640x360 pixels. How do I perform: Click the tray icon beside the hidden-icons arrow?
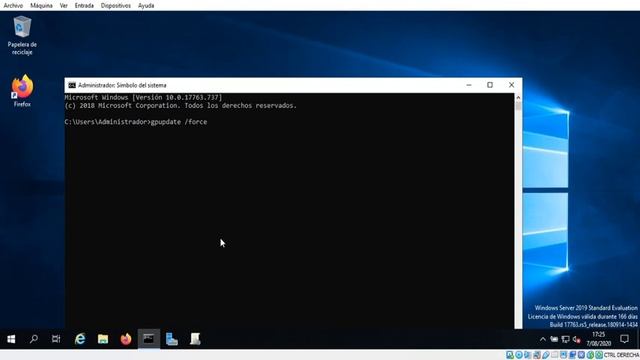(x=554, y=339)
